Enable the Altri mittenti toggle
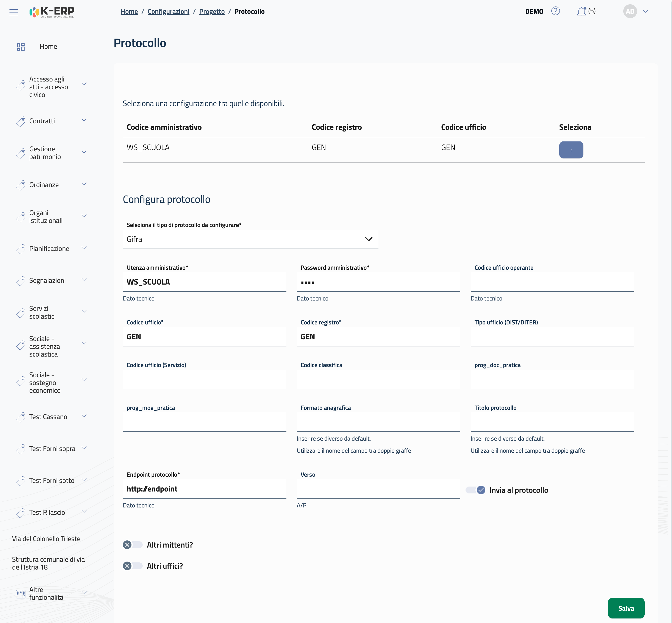This screenshot has height=623, width=672. (x=133, y=545)
